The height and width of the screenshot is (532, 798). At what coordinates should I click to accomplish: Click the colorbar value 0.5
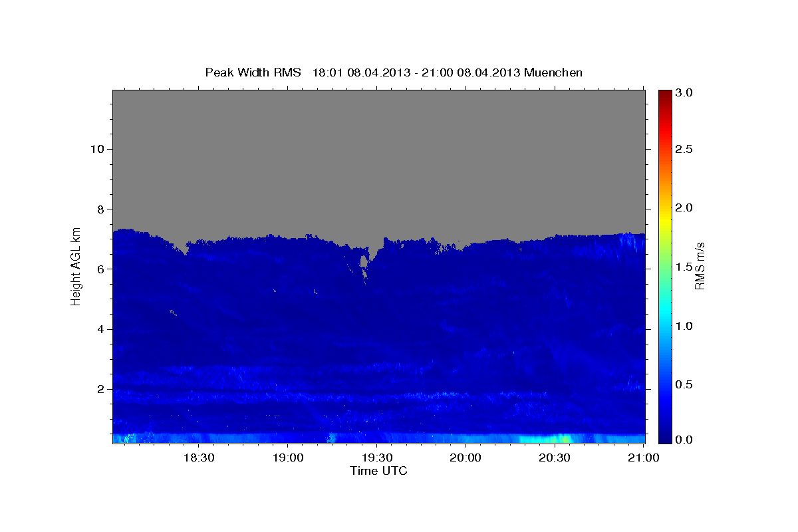(684, 385)
